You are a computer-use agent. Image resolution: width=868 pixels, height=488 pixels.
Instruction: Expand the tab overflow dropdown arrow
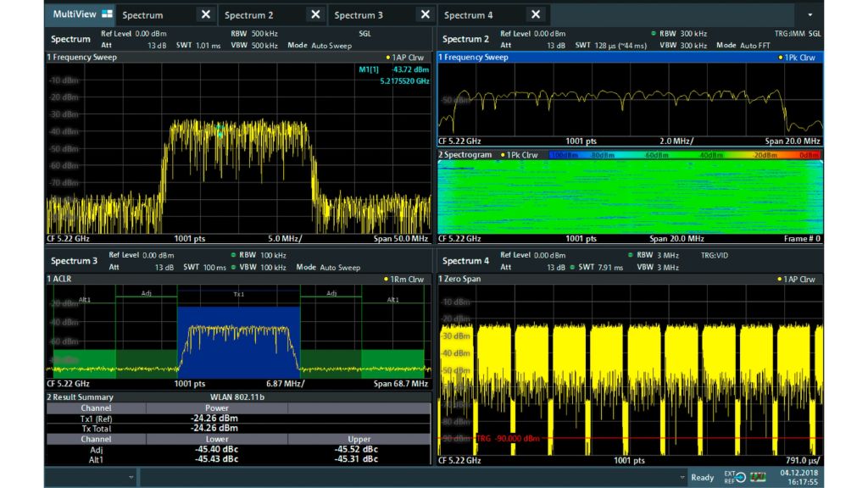click(x=810, y=15)
